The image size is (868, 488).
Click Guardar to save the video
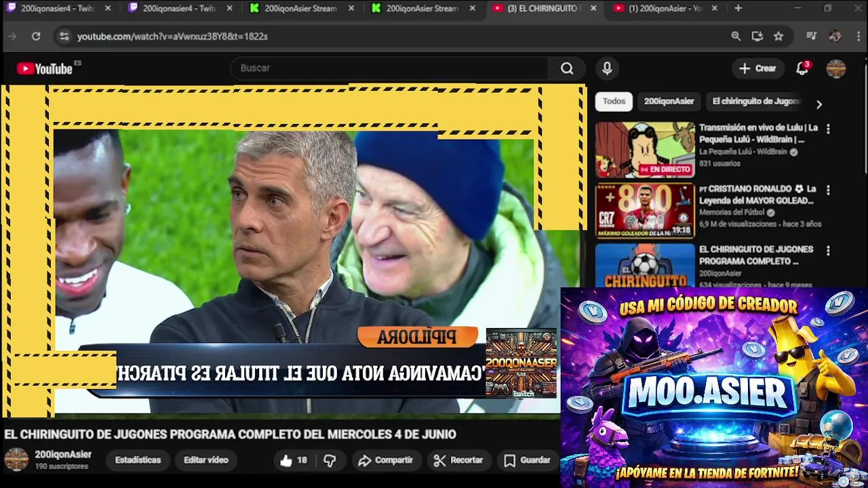tap(527, 460)
